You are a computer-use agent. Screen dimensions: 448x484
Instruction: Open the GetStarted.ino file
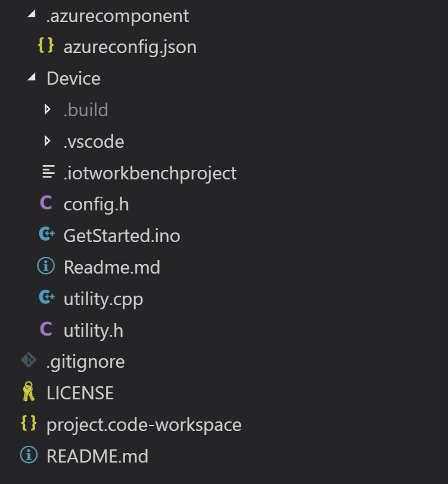click(x=122, y=235)
